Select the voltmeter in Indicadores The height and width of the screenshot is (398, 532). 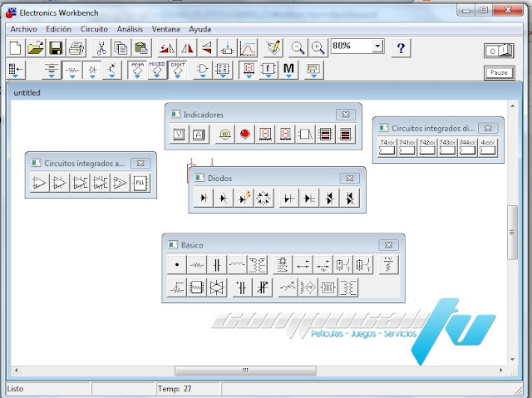click(179, 135)
